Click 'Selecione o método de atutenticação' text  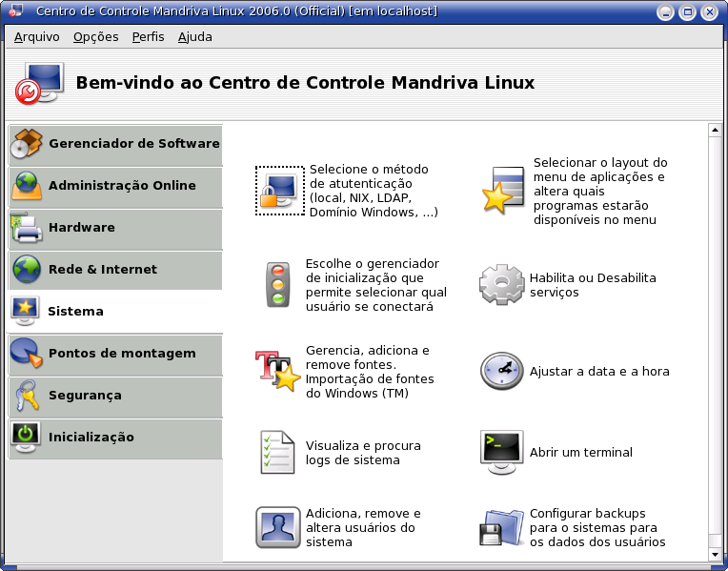coord(374,191)
